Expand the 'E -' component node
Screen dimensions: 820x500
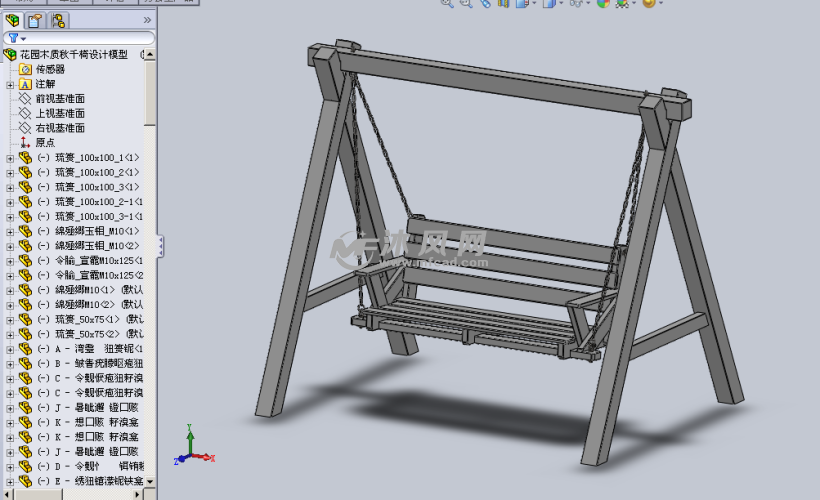coord(10,482)
